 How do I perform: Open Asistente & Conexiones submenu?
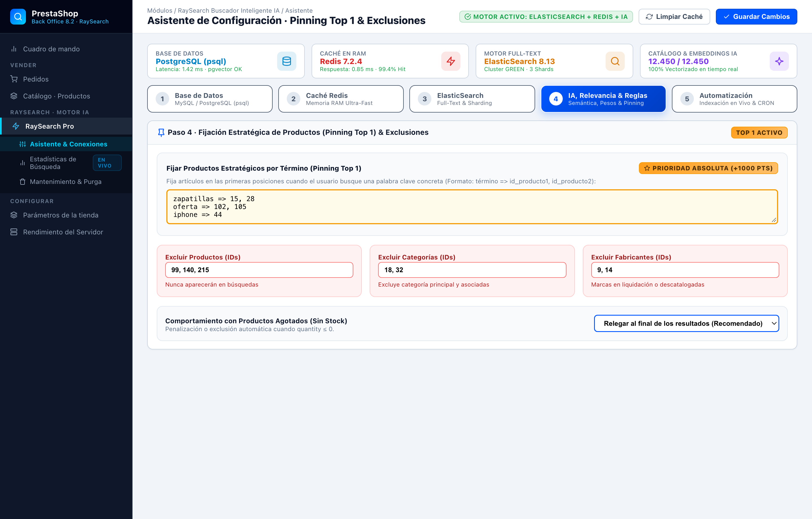pos(66,144)
